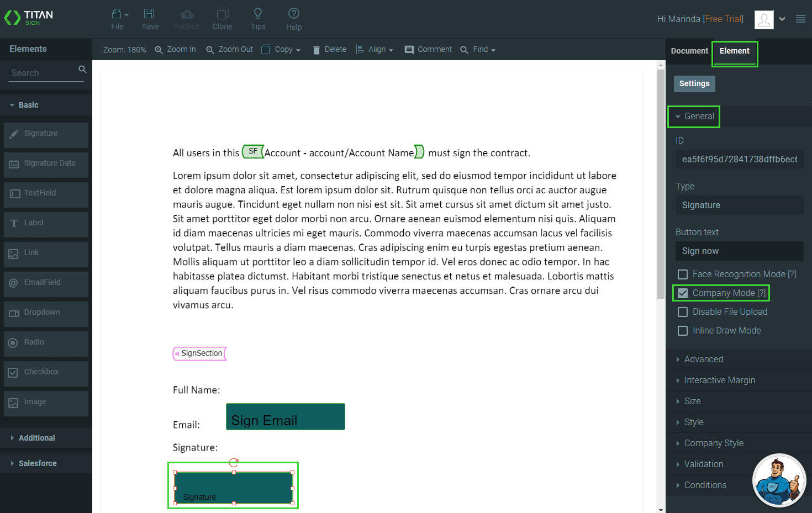Viewport: 812px width, 513px height.
Task: Enable Face Recognition Mode checkbox
Action: click(683, 274)
